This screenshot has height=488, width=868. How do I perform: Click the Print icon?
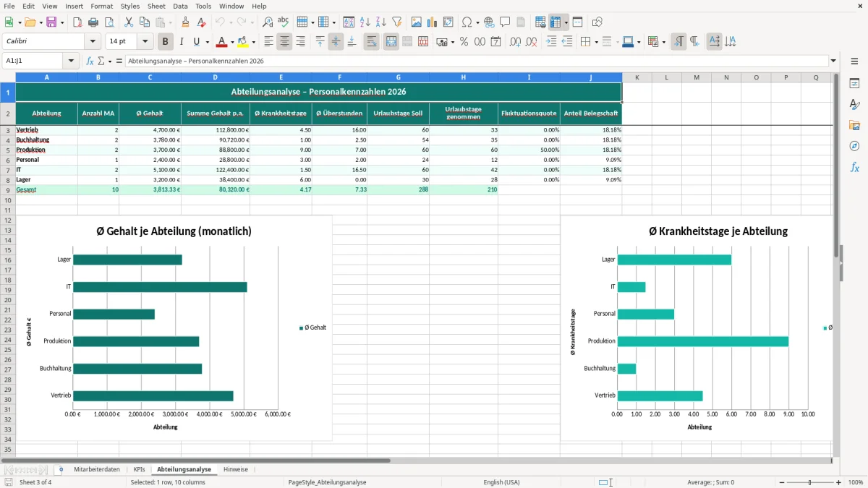tap(93, 22)
